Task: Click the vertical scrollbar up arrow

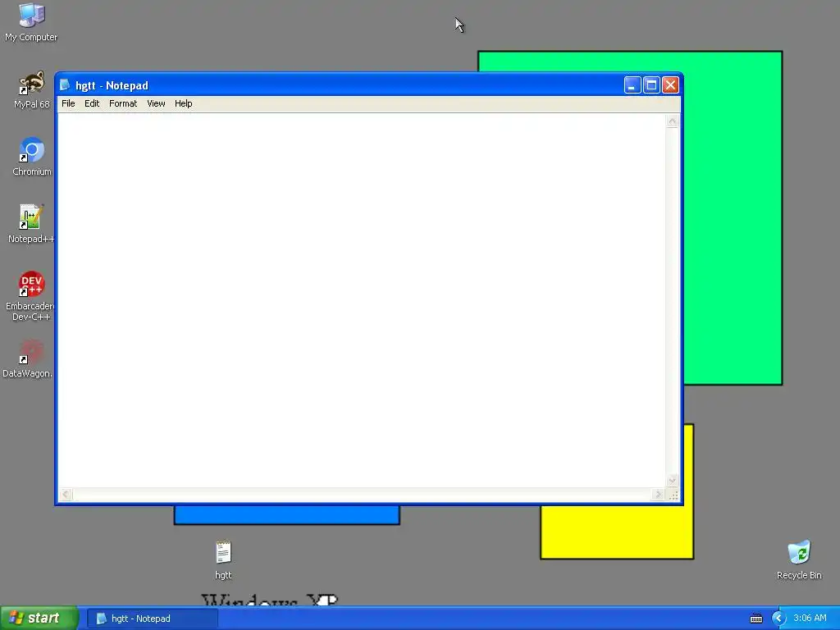Action: (x=673, y=121)
